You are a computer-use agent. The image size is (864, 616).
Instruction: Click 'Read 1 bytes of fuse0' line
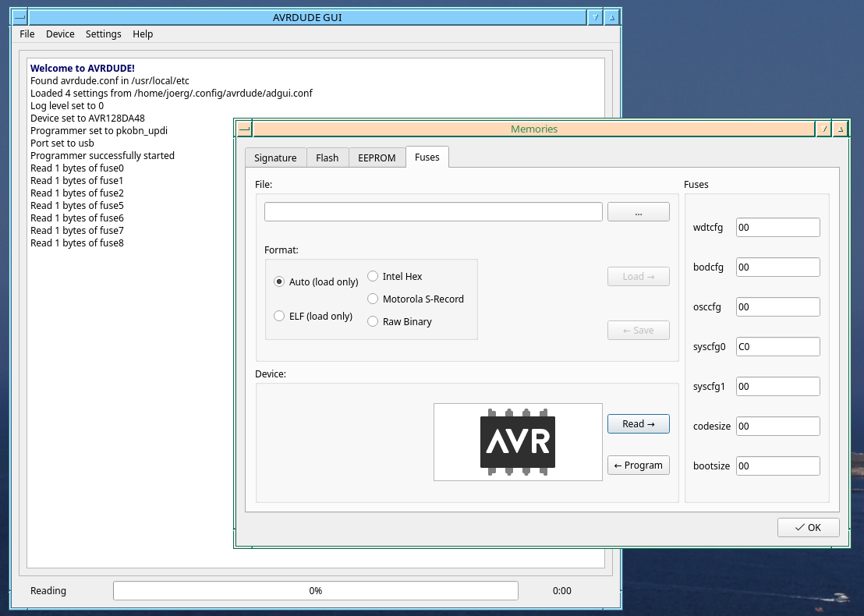click(x=77, y=168)
